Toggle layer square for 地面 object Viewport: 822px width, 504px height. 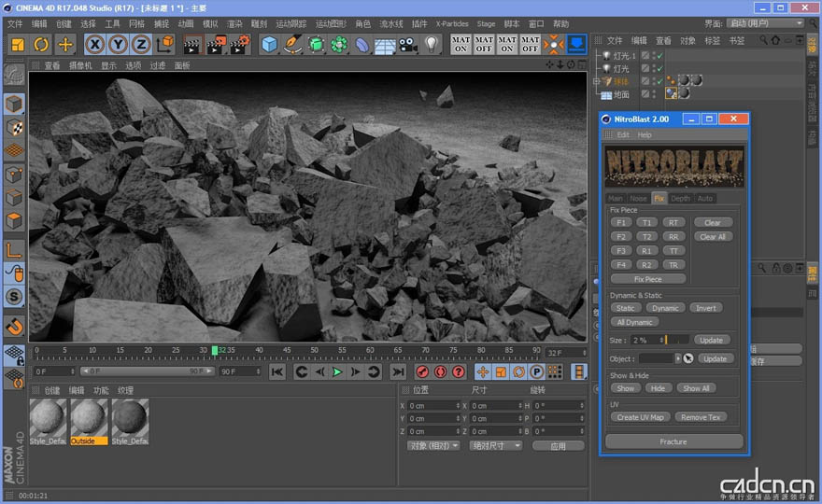tap(645, 94)
